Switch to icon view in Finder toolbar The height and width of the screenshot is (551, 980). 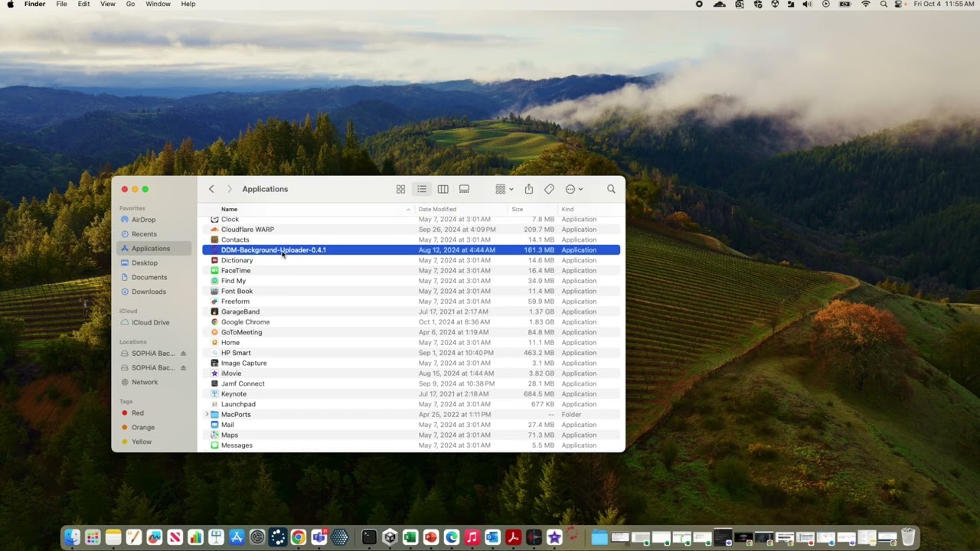pos(400,189)
